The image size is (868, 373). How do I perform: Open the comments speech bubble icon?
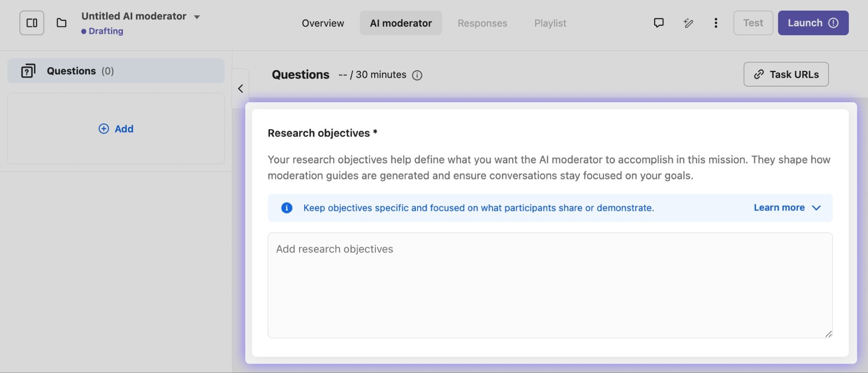pos(658,23)
